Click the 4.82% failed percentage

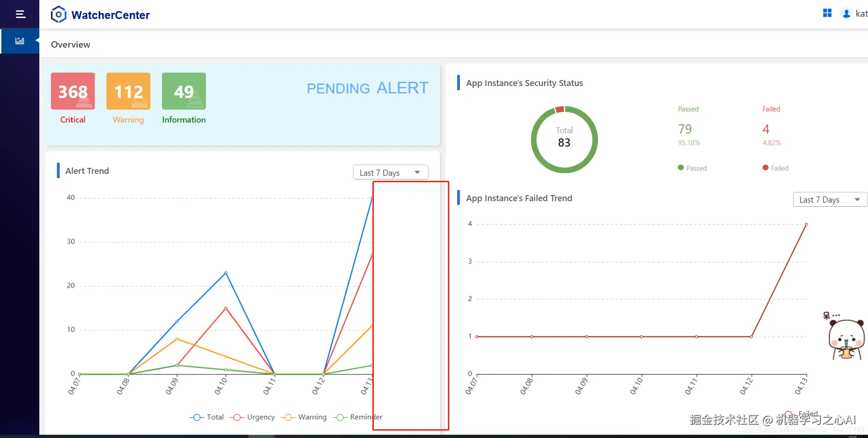click(772, 143)
